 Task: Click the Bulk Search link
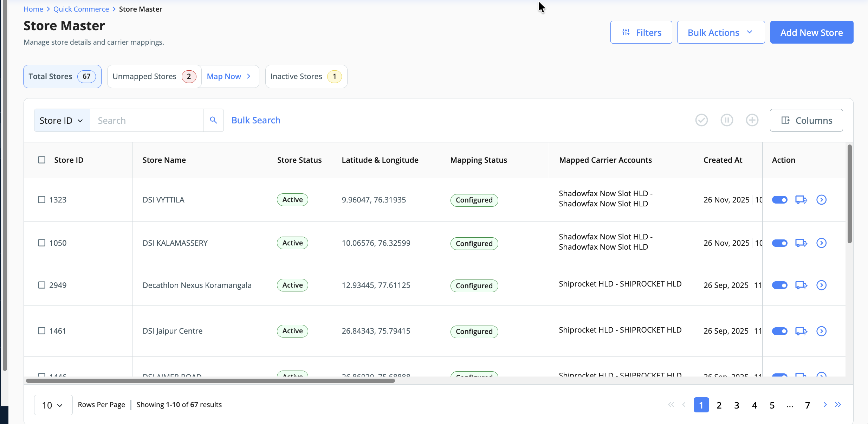[256, 120]
